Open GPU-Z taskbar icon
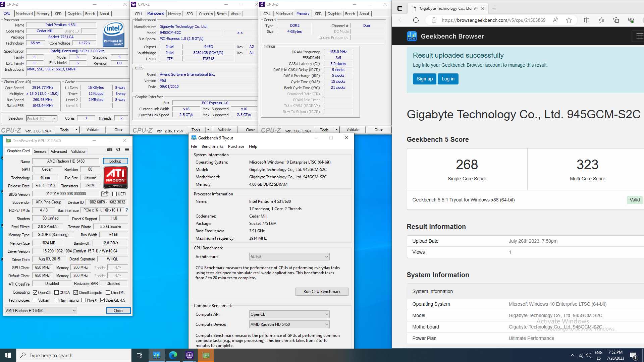Screen dimensions: 644x362 point(206,355)
